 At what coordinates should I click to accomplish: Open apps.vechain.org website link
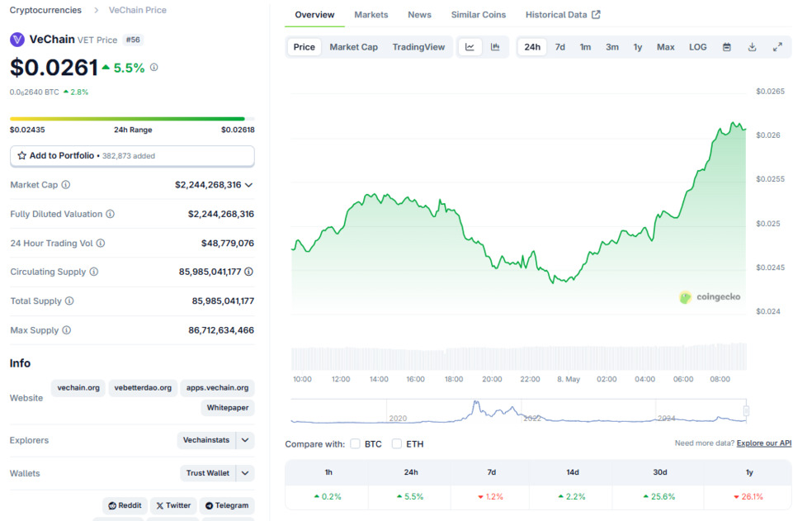[217, 388]
